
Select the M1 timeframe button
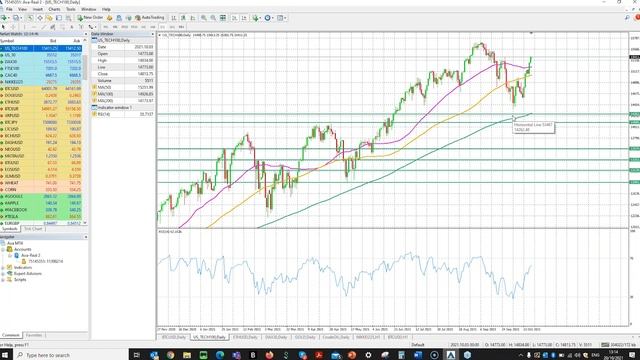click(x=106, y=27)
